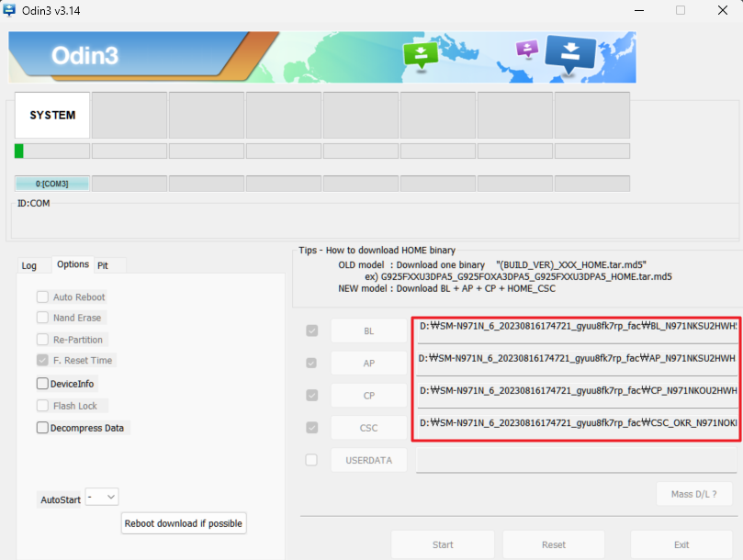Enable the DeviceInfo checkbox
Viewport: 743px width, 560px height.
tap(42, 384)
